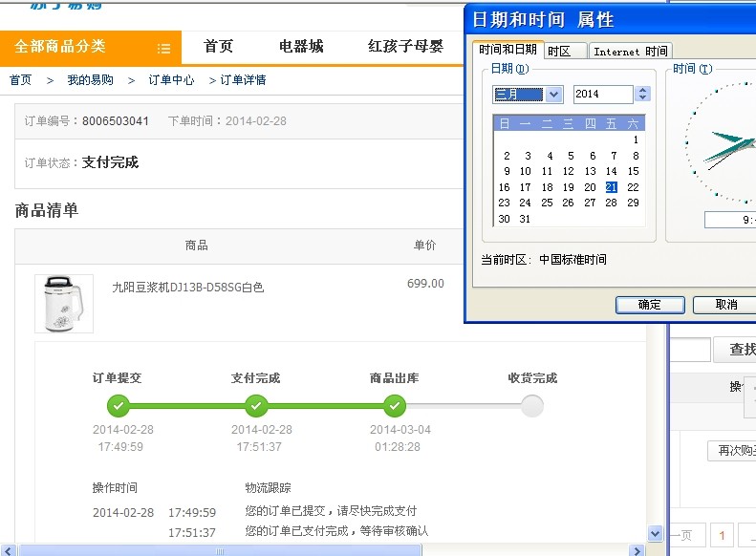
Task: Select day 19 in the calendar
Action: click(x=568, y=187)
